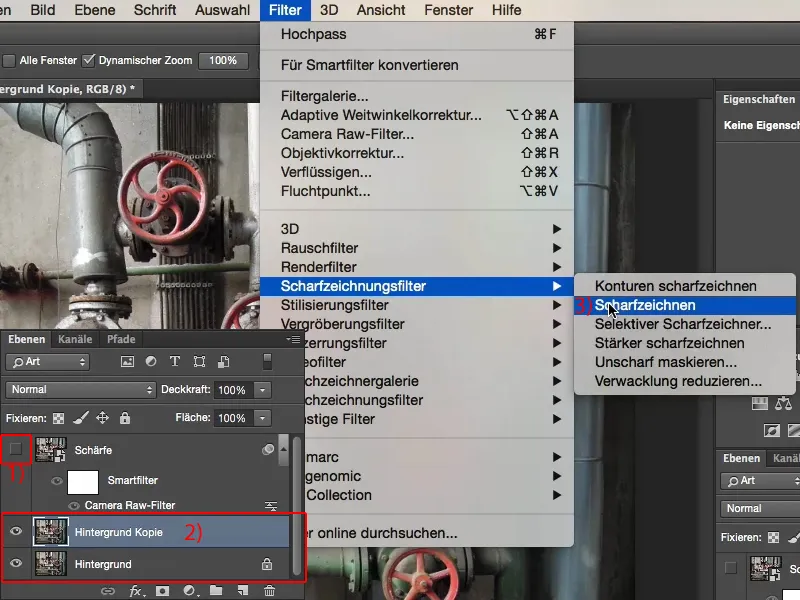Create new adjustment layer icon
The image size is (800, 600).
coord(190,591)
